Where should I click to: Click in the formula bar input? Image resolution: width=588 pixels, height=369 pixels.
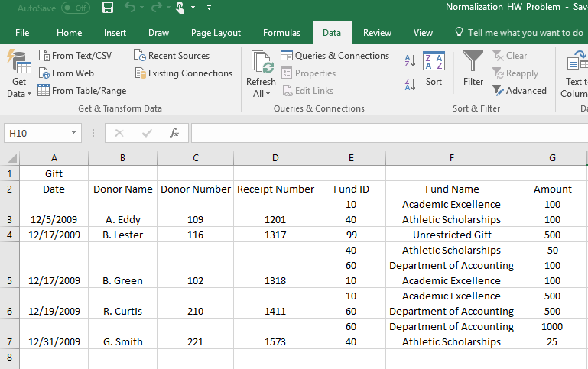pyautogui.click(x=382, y=133)
